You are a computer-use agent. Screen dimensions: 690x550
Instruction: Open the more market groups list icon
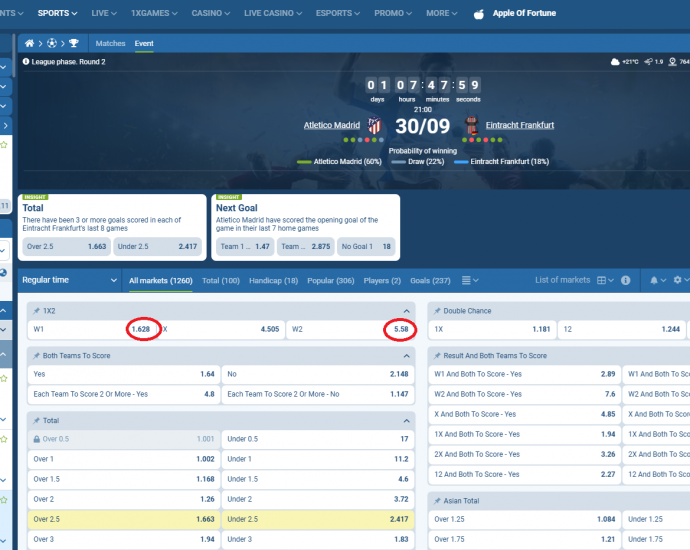point(470,280)
